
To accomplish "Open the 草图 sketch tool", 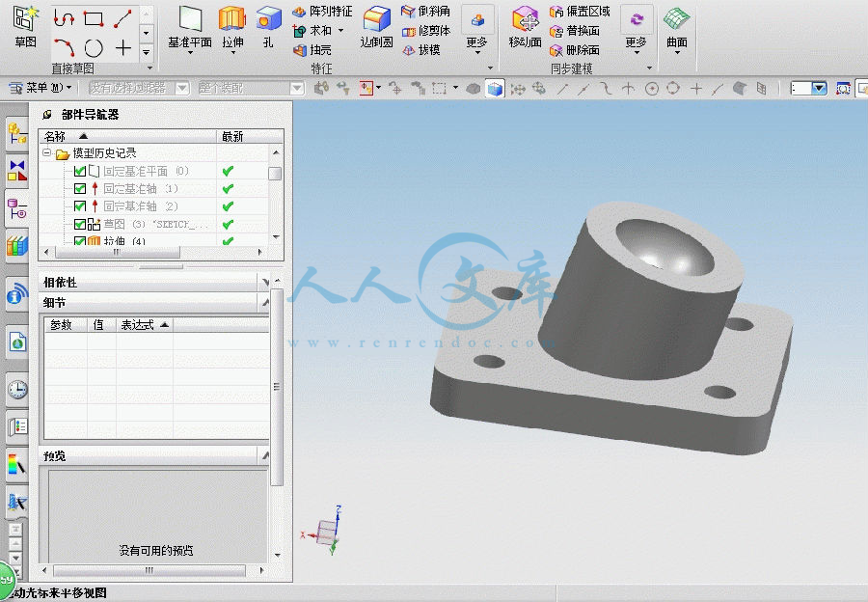I will click(25, 25).
